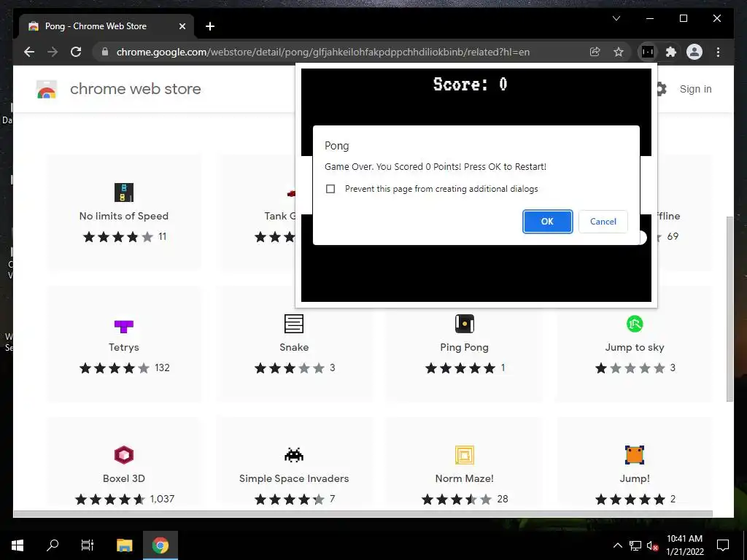Click the Ping Pong title

pyautogui.click(x=465, y=347)
